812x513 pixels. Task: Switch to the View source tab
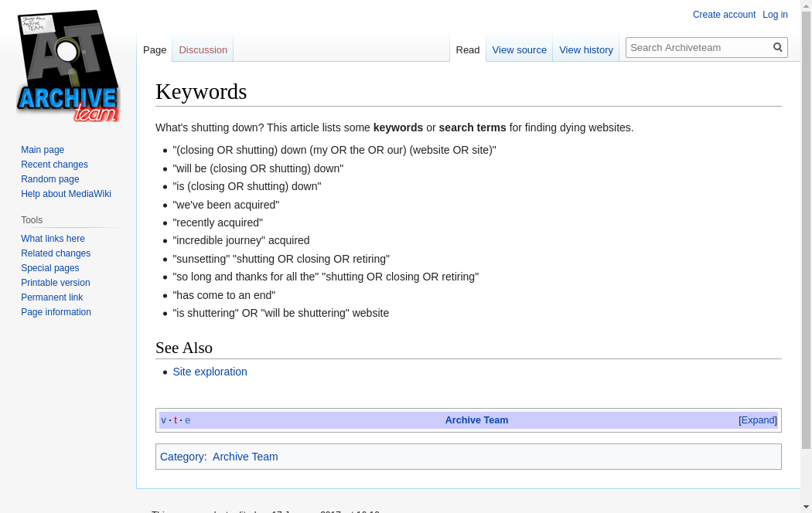tap(519, 50)
